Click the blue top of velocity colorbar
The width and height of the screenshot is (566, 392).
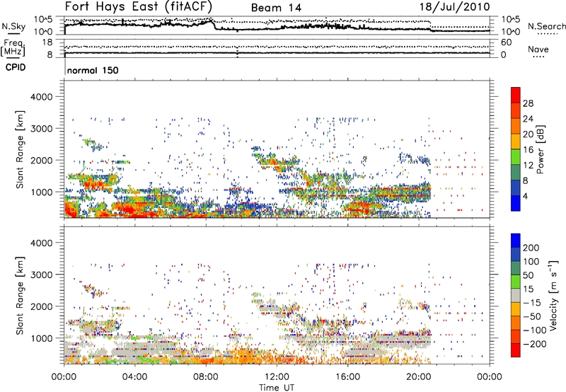(x=516, y=240)
